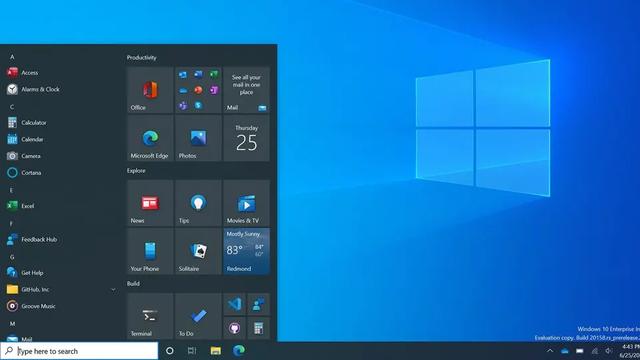Image resolution: width=640 pixels, height=360 pixels.
Task: Open the Terminal tile
Action: pyautogui.click(x=150, y=316)
